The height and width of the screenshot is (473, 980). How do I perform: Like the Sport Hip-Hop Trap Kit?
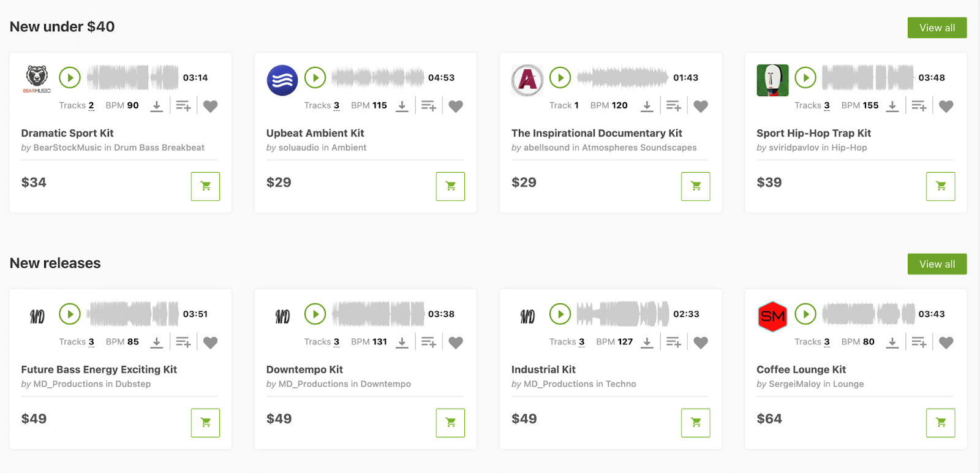pos(946,106)
